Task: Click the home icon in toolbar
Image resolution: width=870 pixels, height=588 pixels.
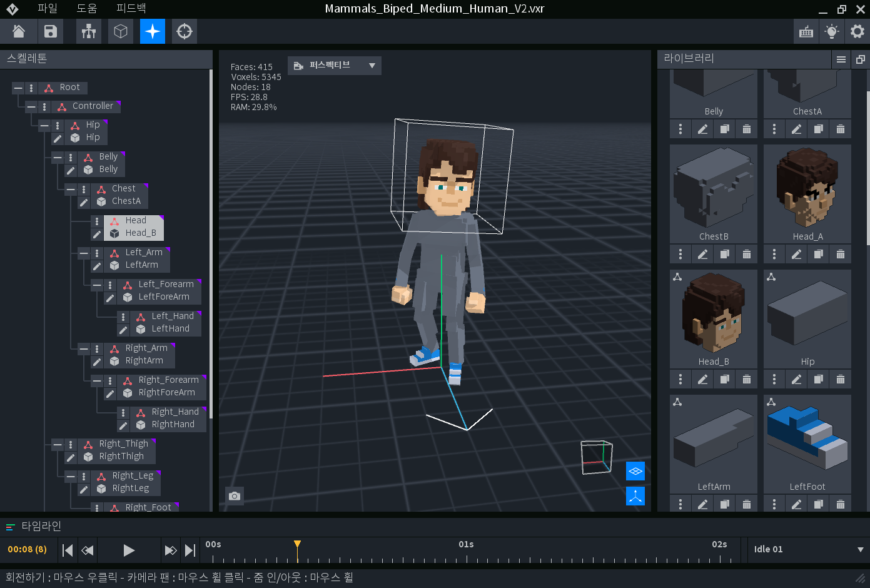Action: coord(19,31)
